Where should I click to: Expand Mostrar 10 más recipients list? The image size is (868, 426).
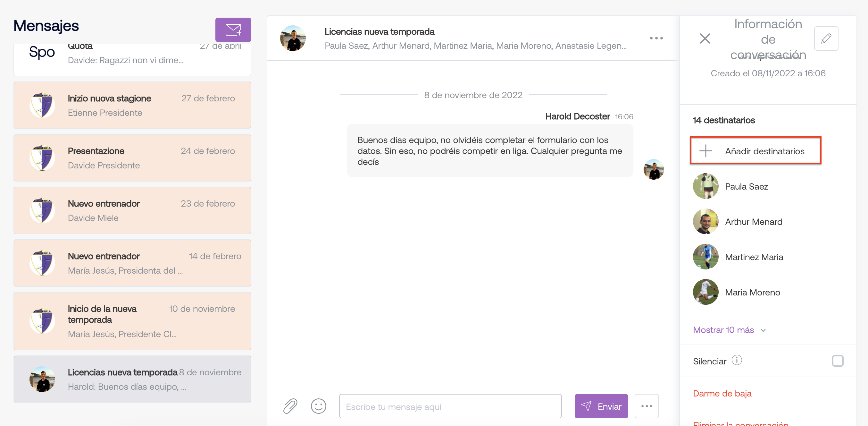coord(723,330)
